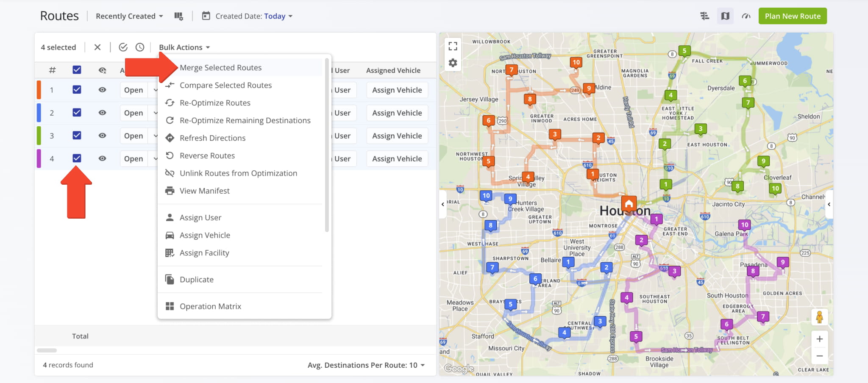Select Merge Selected Routes from the menu
Viewport: 868px width, 383px height.
pos(220,67)
